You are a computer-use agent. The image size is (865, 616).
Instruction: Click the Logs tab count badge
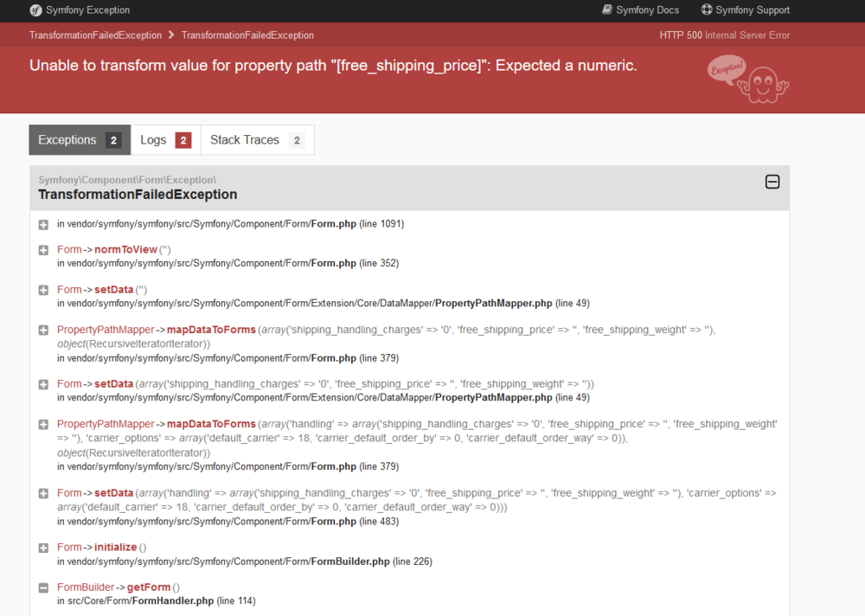coord(183,139)
